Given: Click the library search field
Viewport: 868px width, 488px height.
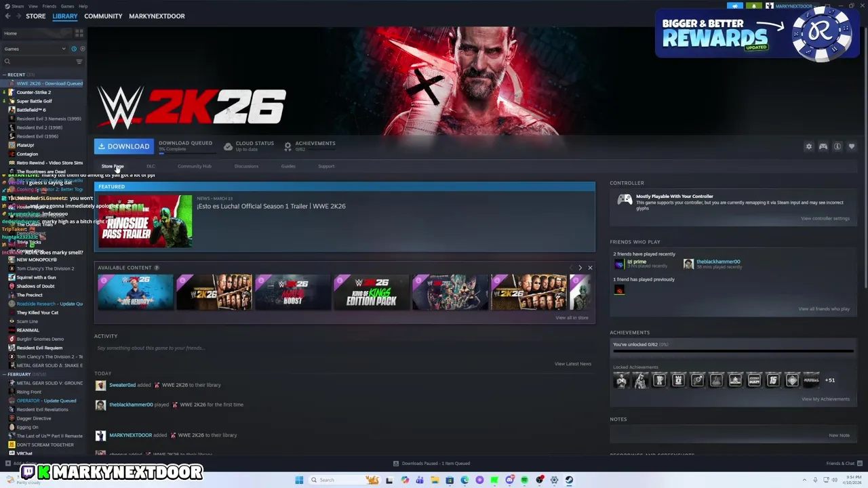Looking at the screenshot, I should (x=38, y=62).
